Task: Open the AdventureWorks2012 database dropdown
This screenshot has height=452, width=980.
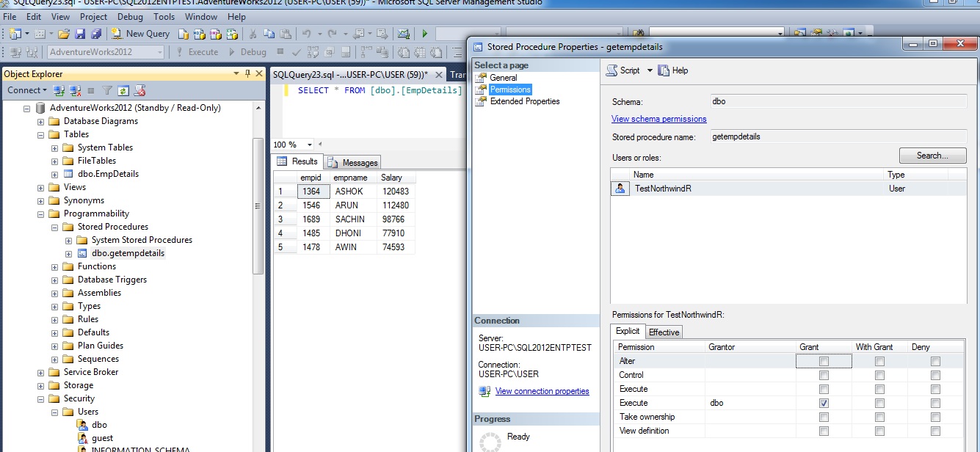Action: pos(160,52)
